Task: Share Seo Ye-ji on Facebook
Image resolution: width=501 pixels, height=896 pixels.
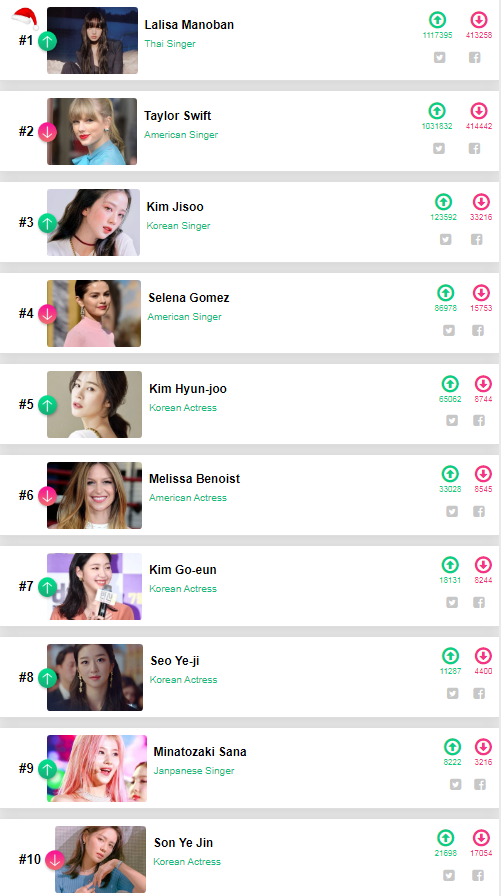Action: 479,693
